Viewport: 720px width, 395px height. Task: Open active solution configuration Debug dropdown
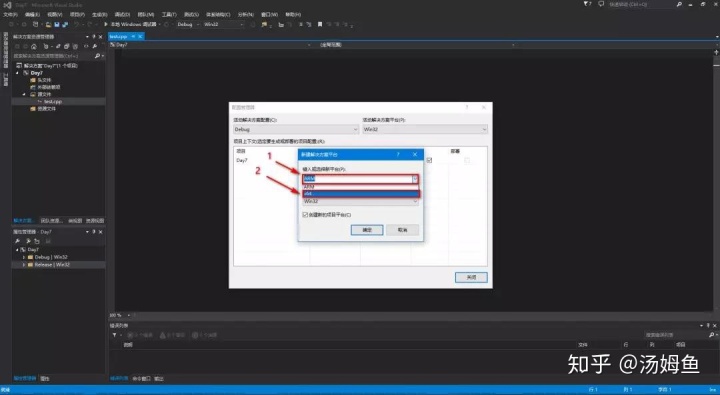click(296, 130)
